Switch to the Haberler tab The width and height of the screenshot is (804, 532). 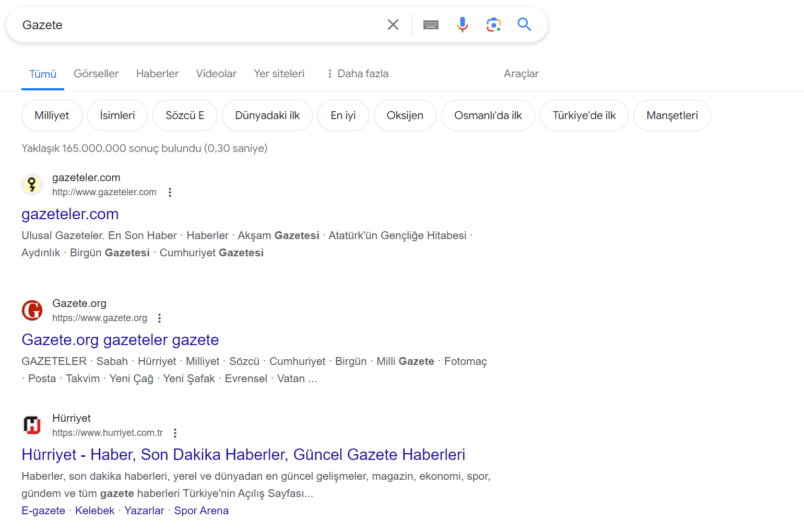click(x=157, y=74)
